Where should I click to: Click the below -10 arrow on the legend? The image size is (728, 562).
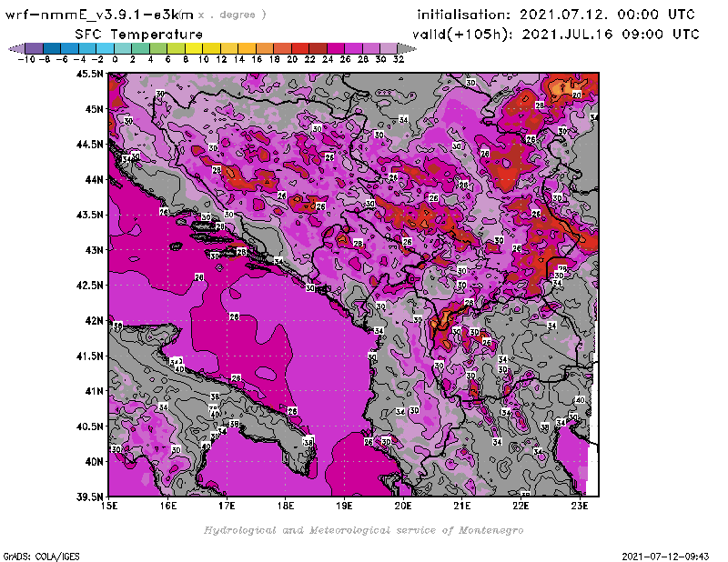(x=16, y=48)
